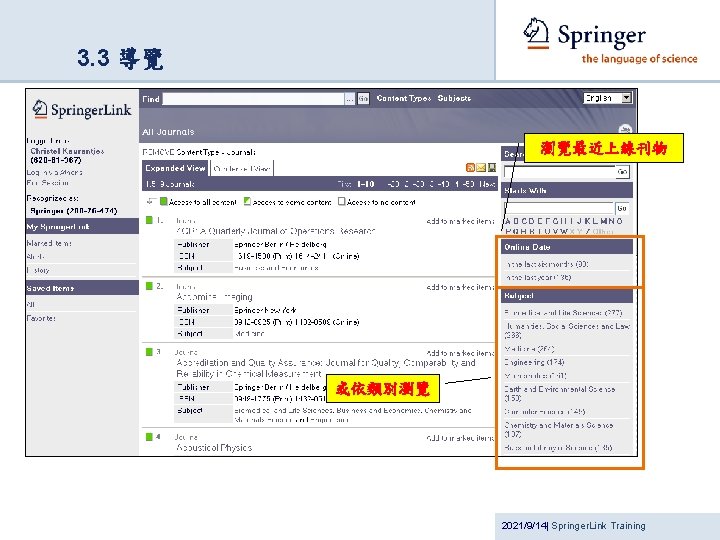Viewport: 720px width, 540px height.
Task: Open the Acoustical Physics journal
Action: [x=214, y=447]
